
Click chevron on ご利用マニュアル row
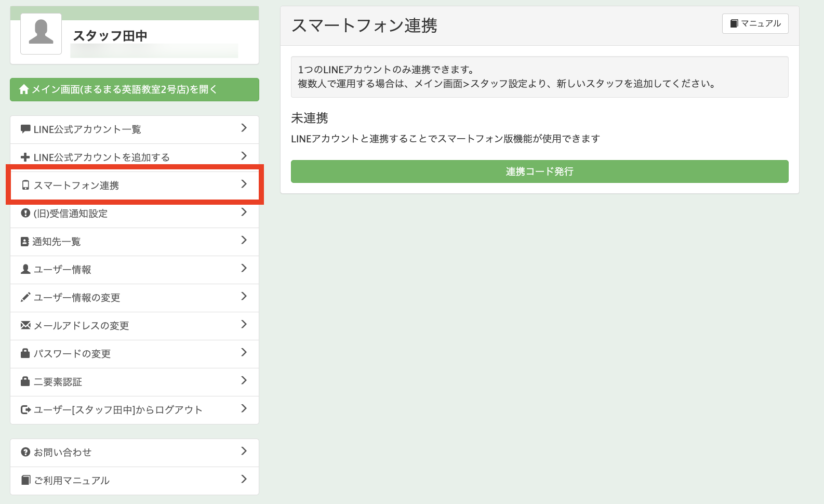point(244,479)
